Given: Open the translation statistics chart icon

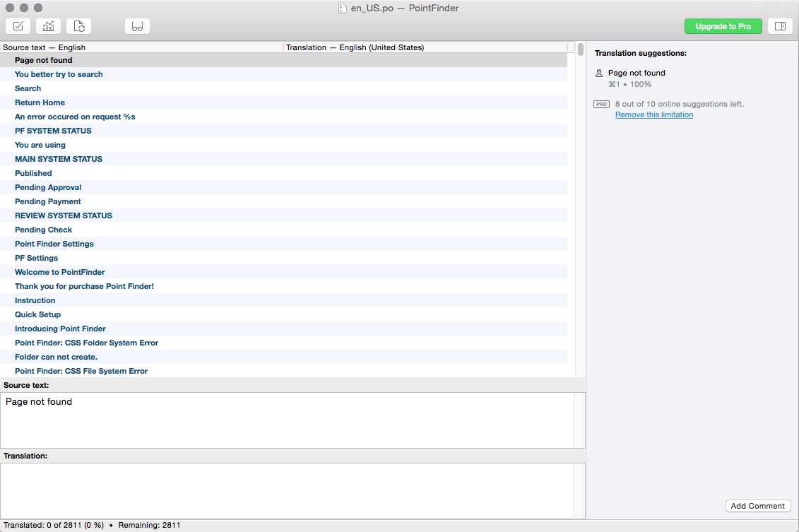Looking at the screenshot, I should pos(48,26).
